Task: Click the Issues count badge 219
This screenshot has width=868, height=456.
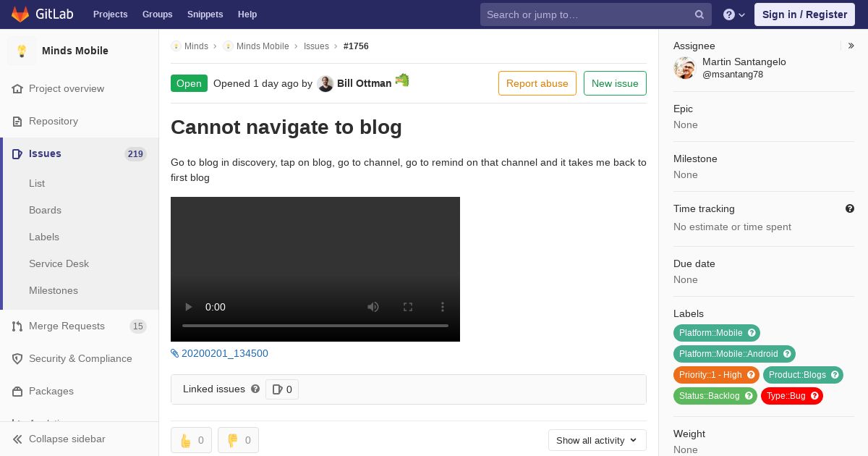Action: 135,153
